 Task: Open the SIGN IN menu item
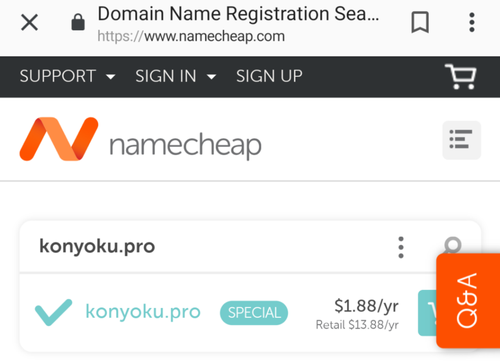point(166,76)
